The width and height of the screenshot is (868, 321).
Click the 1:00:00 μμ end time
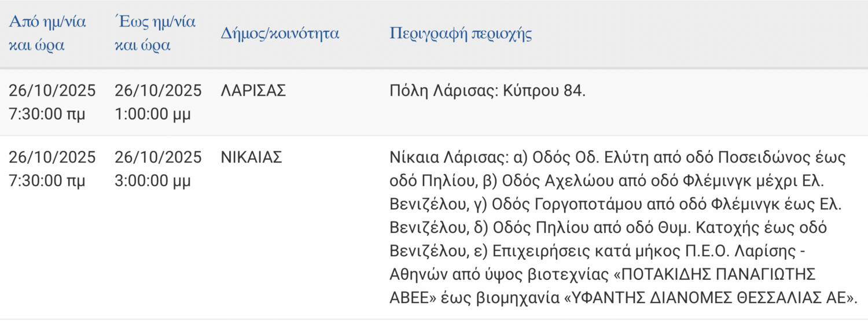pyautogui.click(x=153, y=114)
